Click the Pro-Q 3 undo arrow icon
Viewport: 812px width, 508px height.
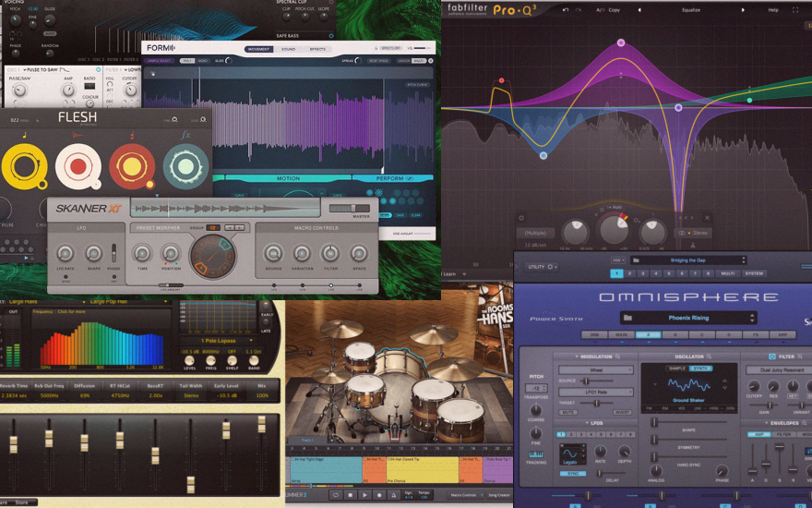[566, 10]
